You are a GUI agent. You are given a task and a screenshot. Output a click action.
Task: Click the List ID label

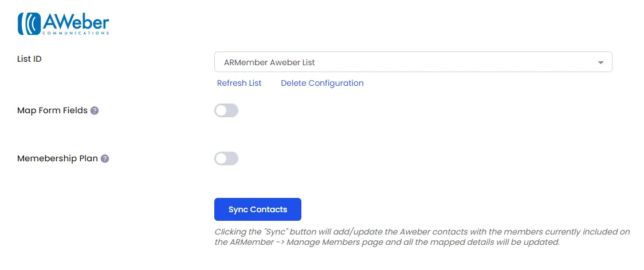point(30,59)
